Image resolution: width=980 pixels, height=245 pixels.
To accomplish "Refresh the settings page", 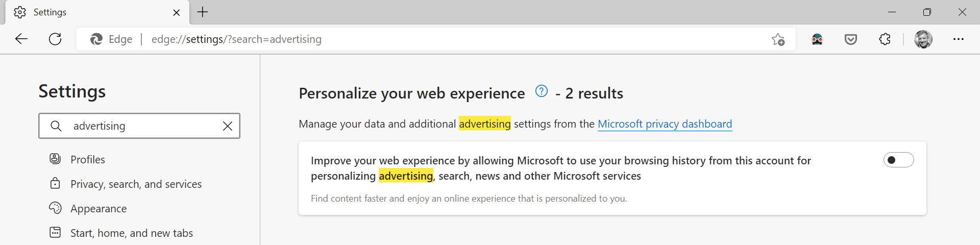I will tap(55, 39).
